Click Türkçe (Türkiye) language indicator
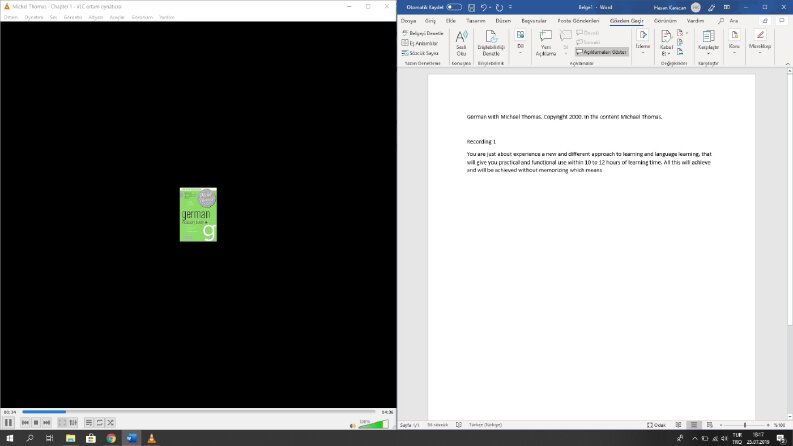This screenshot has height=446, width=793. [x=486, y=425]
